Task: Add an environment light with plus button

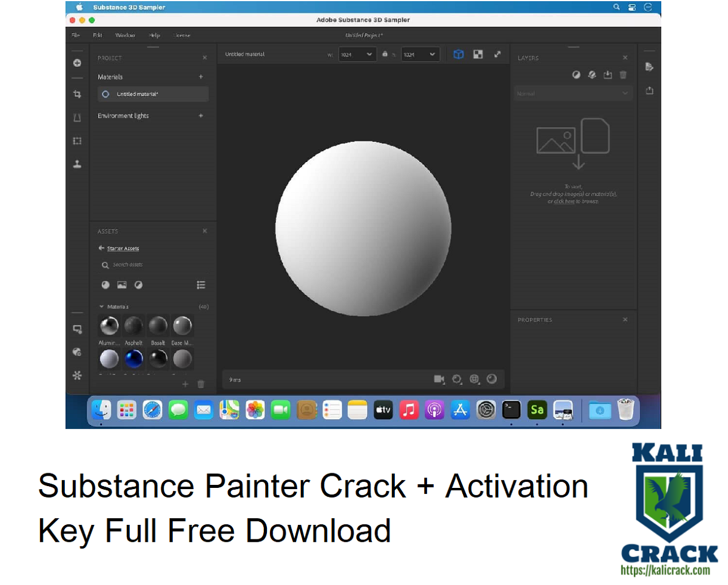Action: tap(201, 116)
